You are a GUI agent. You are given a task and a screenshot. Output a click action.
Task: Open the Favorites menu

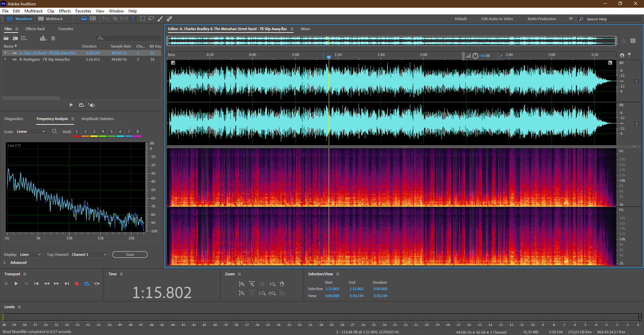[83, 11]
